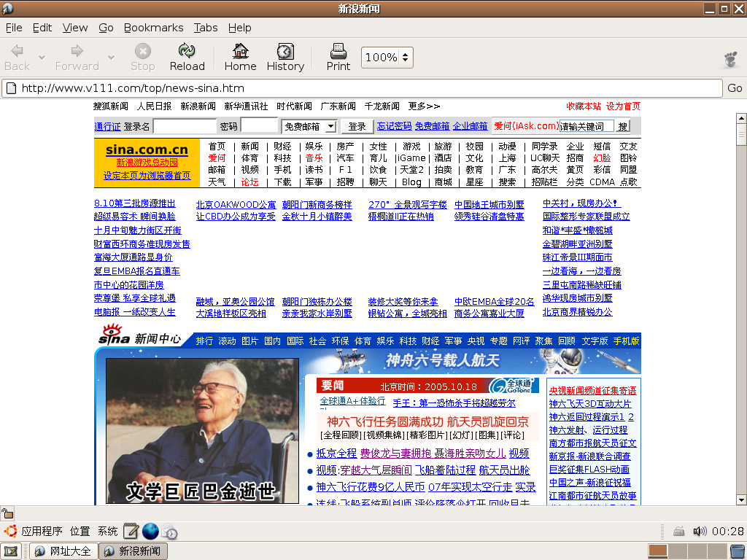The width and height of the screenshot is (747, 560).
Task: Click the 请输入关键词 search field
Action: (587, 126)
